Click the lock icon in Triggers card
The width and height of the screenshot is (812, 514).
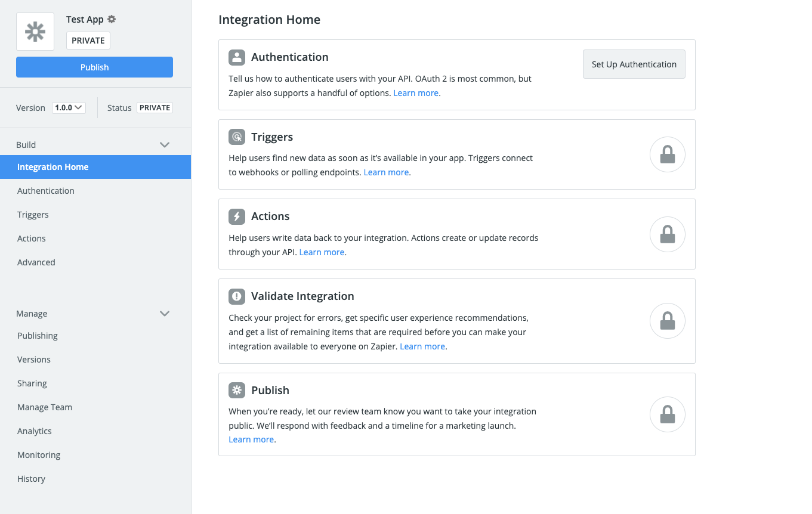coord(667,155)
